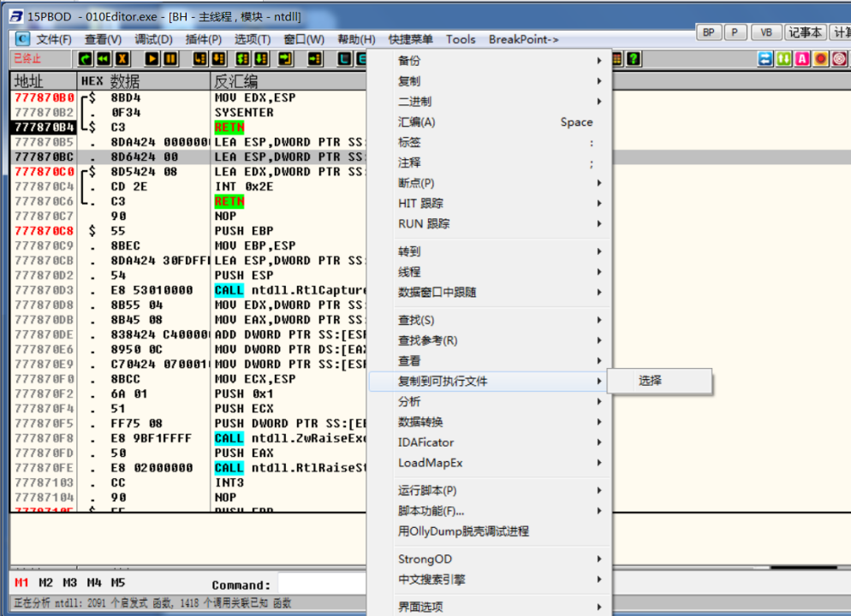The image size is (851, 616).
Task: Click the Close program X toolbar icon
Action: (122, 59)
